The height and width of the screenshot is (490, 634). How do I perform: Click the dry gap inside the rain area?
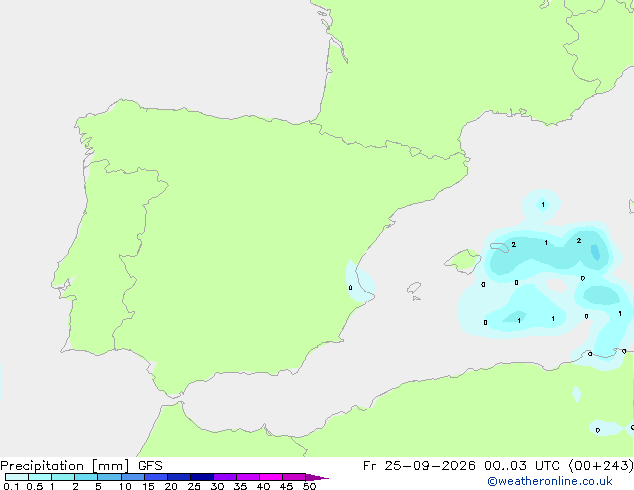[557, 285]
